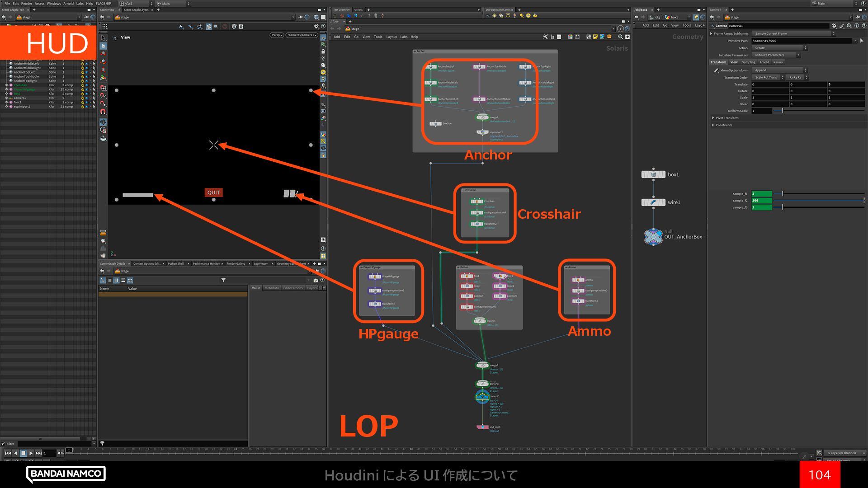The image size is (868, 488).
Task: Open the Render menu in menu bar
Action: [x=27, y=4]
